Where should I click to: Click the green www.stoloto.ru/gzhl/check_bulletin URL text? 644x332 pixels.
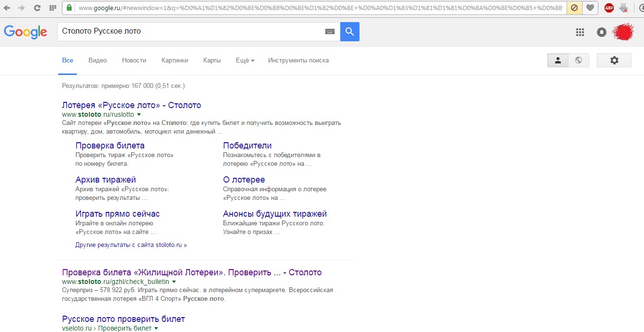click(x=115, y=282)
